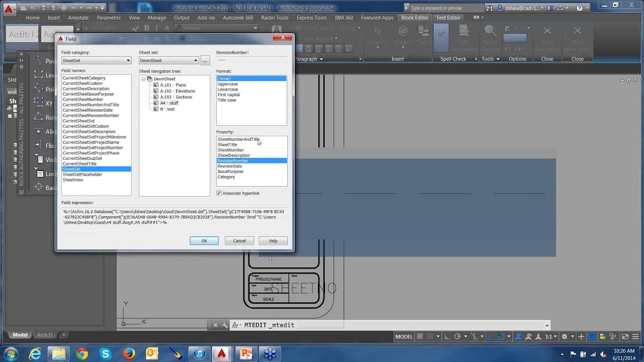Toggle grid display in the status bar
Viewport: 644px width, 362px height.
coord(420,336)
